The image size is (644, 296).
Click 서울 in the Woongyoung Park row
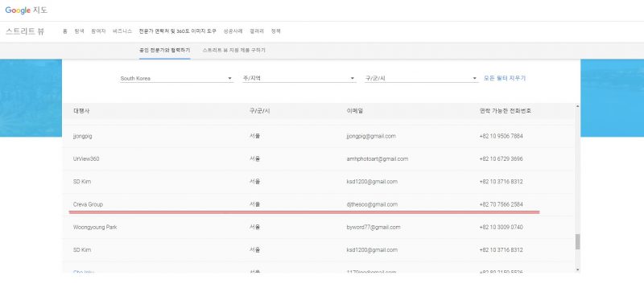tap(254, 227)
